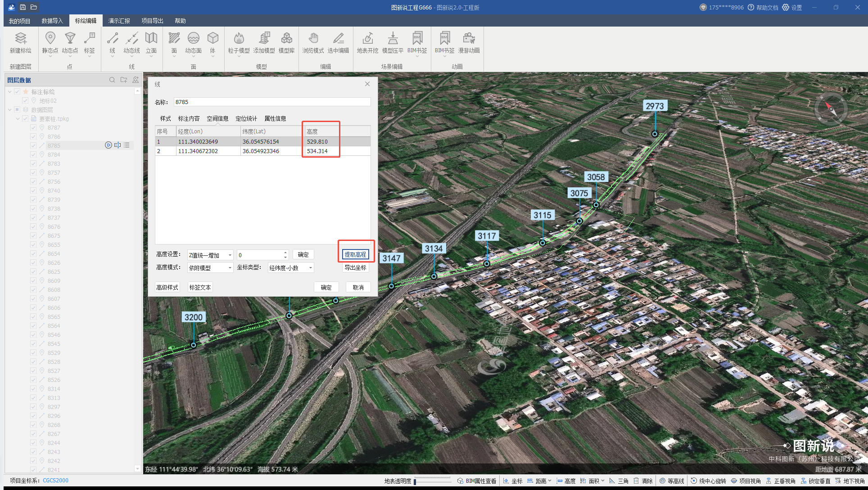
Task: Click 取消 to cancel the dialog
Action: (x=358, y=287)
